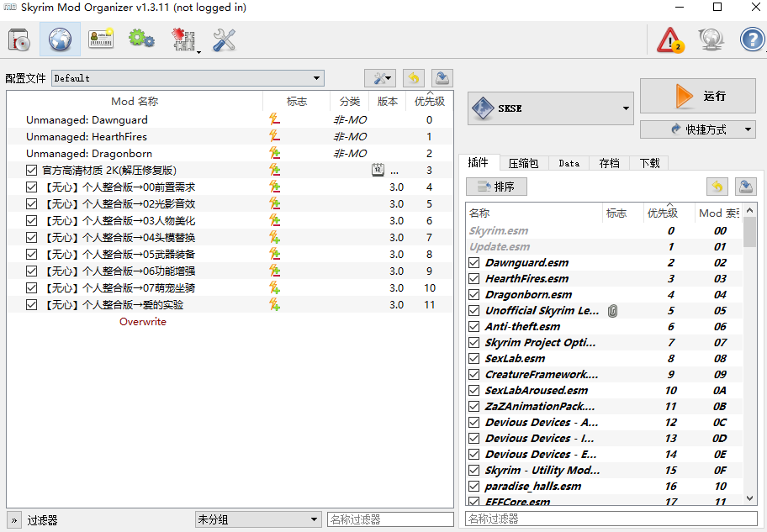The image size is (767, 532).
Task: Click conflict flag icon of 04头模替换 mod
Action: click(x=274, y=237)
